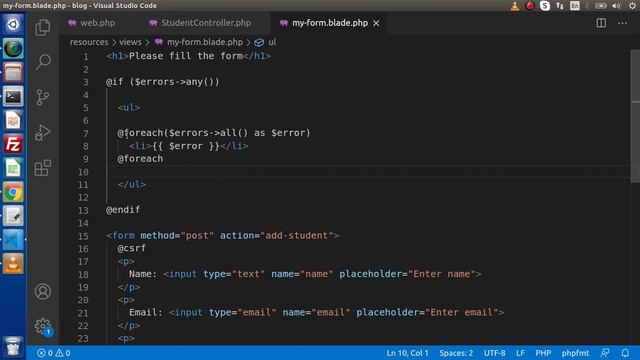The width and height of the screenshot is (640, 360).
Task: Change file encoding UTF-8
Action: 494,353
